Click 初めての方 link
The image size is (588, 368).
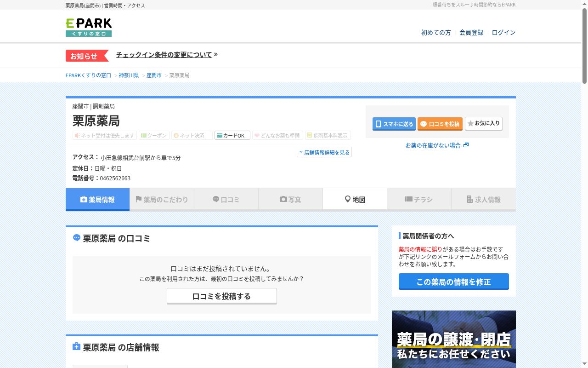click(x=436, y=32)
